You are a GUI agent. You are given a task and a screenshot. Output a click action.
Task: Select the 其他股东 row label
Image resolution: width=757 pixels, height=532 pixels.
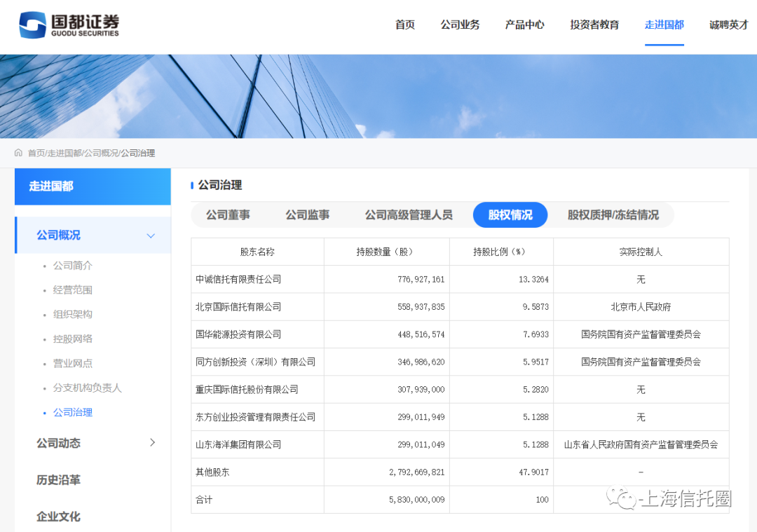pos(212,472)
